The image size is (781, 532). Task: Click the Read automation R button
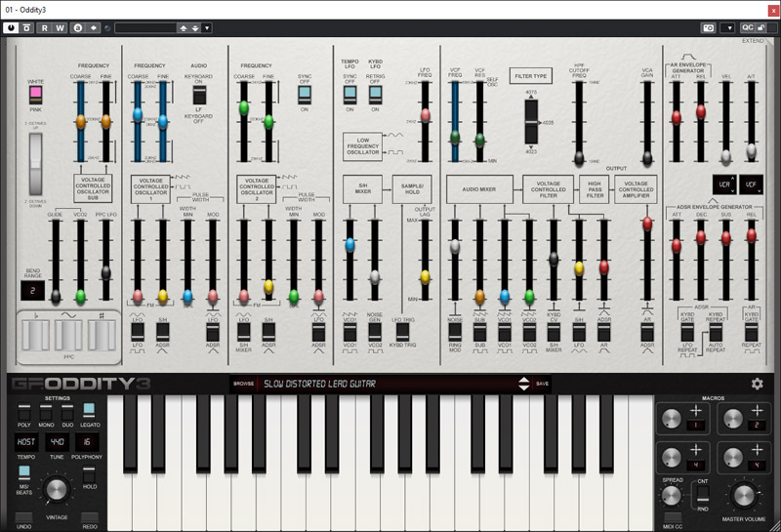(x=47, y=28)
